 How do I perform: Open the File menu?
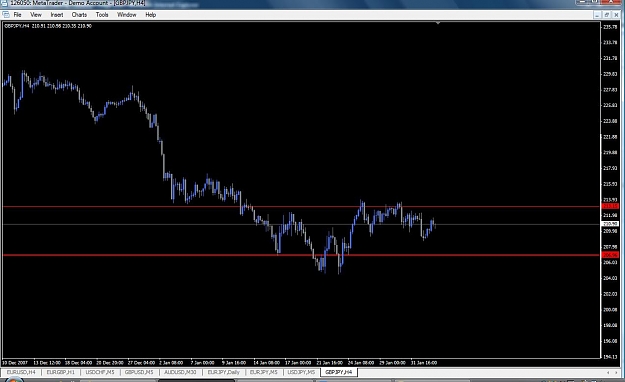point(18,15)
